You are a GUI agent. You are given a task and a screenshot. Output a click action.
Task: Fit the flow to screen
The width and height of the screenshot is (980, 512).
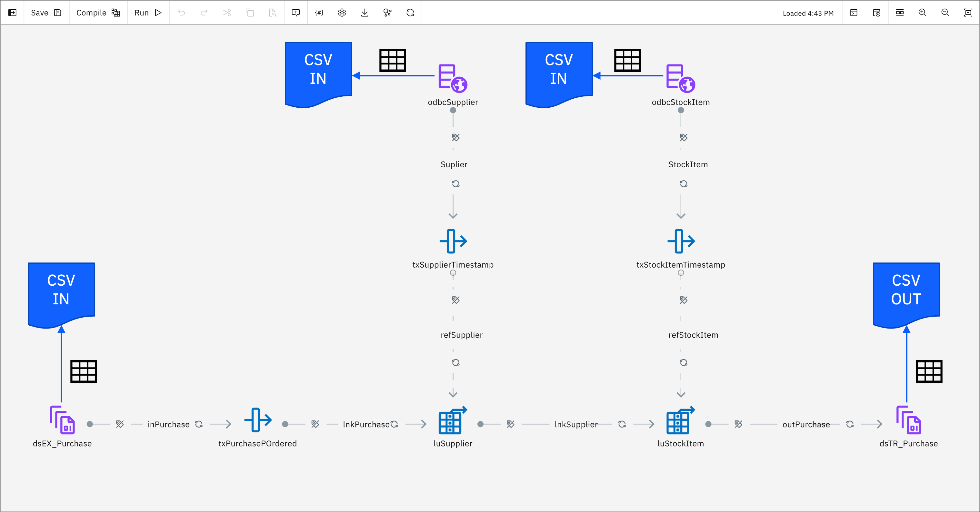(968, 13)
